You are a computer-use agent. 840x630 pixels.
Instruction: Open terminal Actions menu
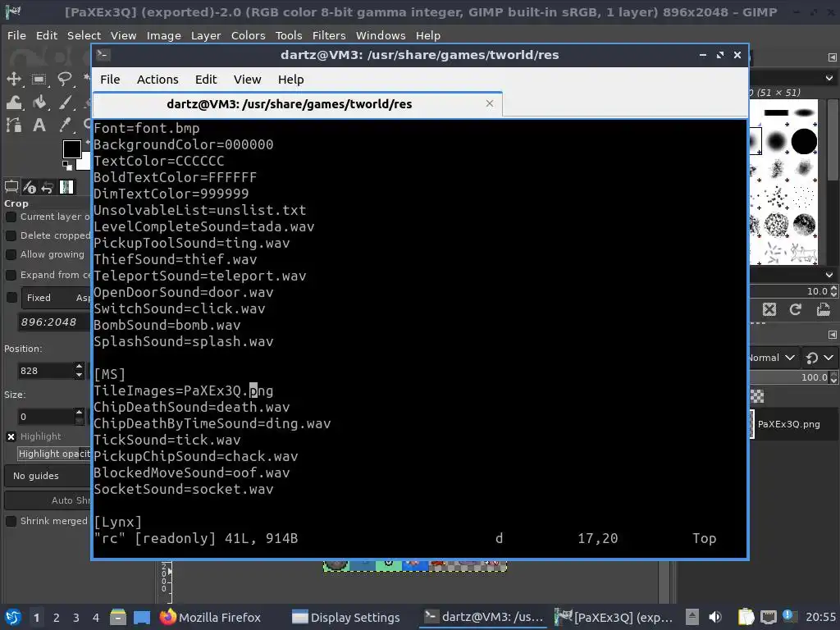tap(157, 80)
